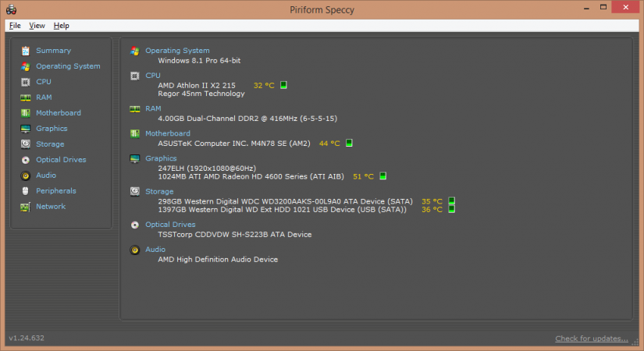Viewport: 644px width, 351px height.
Task: Open the View menu
Action: pyautogui.click(x=37, y=26)
